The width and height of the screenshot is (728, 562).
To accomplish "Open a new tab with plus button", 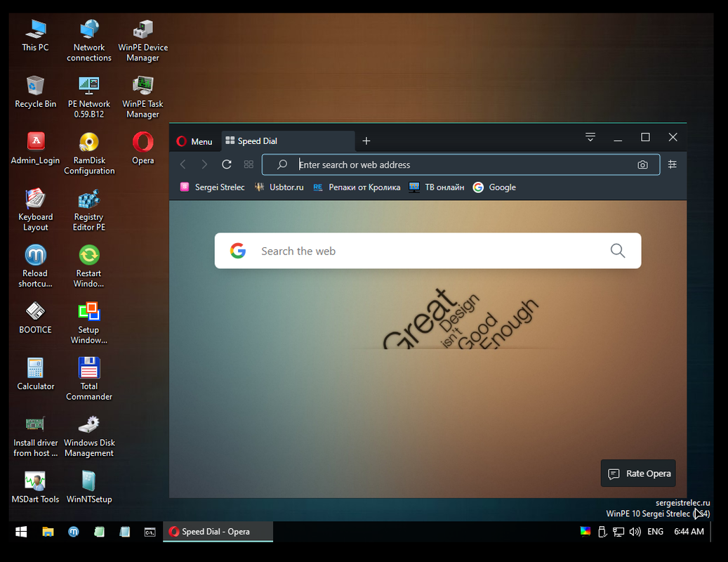I will pos(366,140).
